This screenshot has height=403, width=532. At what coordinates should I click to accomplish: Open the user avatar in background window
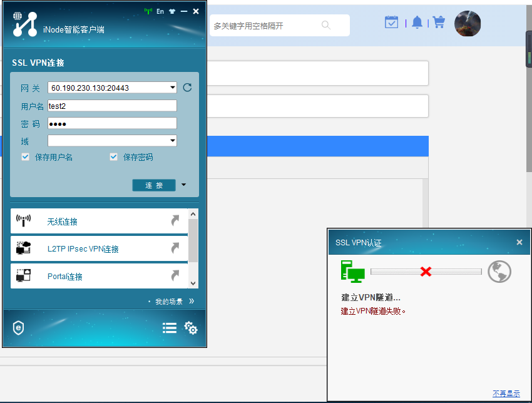(x=468, y=23)
